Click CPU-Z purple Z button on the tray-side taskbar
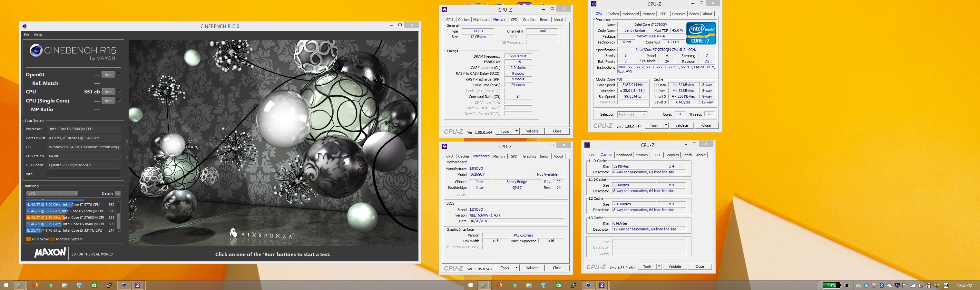980x290 pixels. click(602, 285)
